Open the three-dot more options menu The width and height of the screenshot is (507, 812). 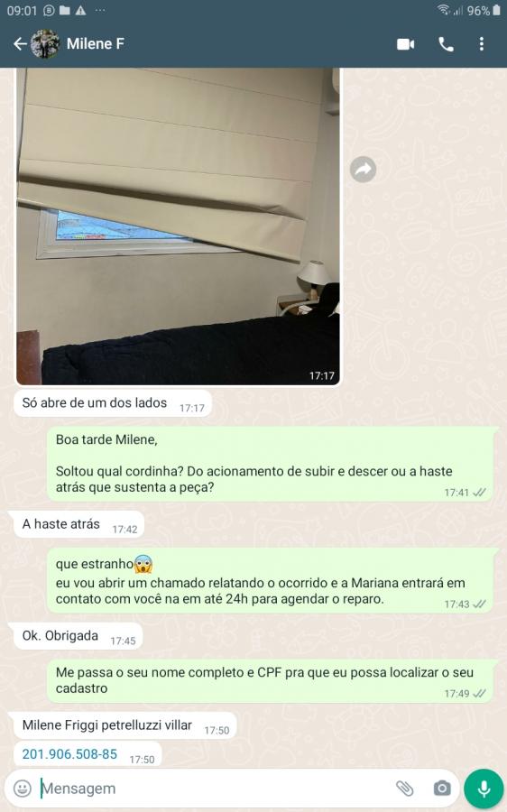click(x=482, y=44)
